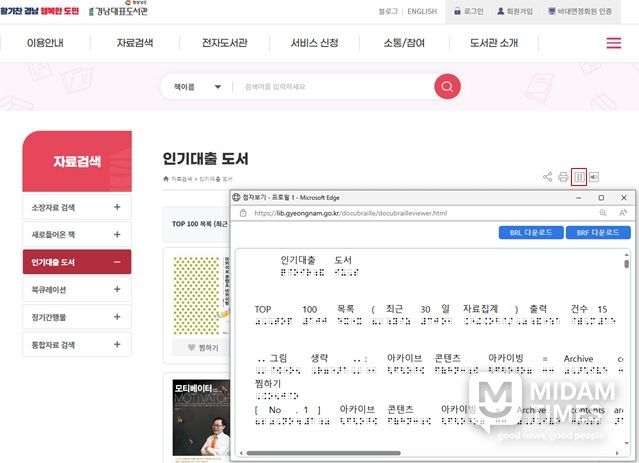
Task: Collapse the 인기대출 도서 sidebar item
Action: click(77, 262)
